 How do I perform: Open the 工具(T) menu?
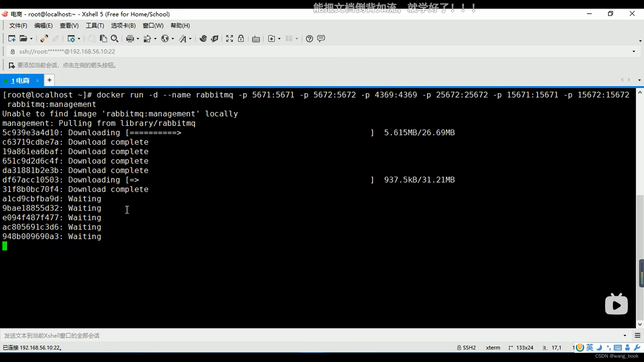pyautogui.click(x=95, y=25)
